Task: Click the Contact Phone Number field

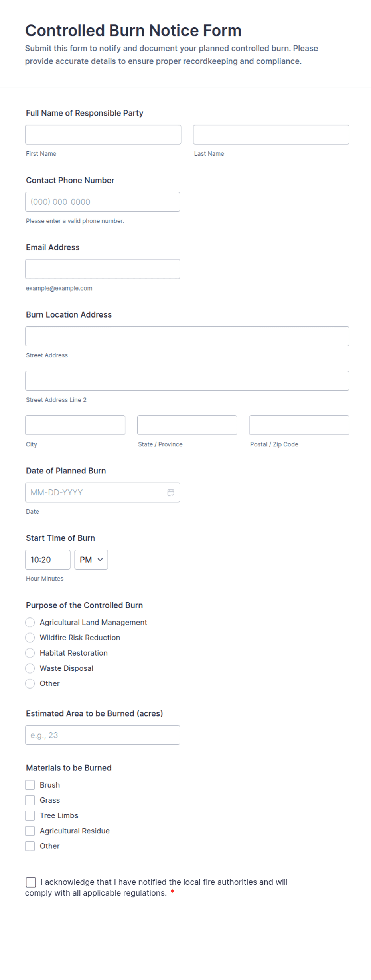Action: (103, 202)
